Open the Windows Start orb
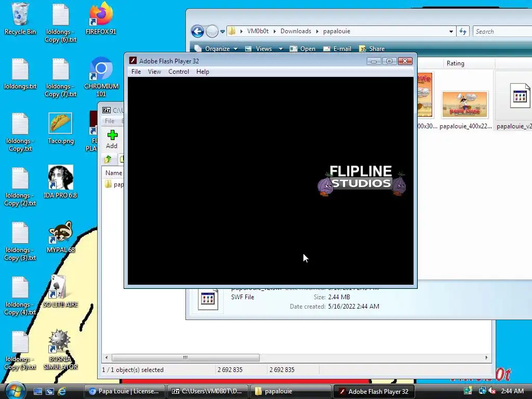The image size is (532, 399). click(x=15, y=391)
